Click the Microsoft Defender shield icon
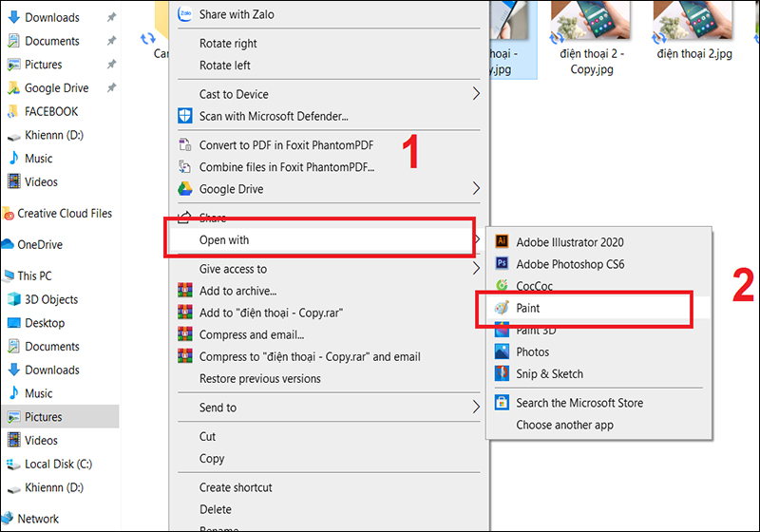The height and width of the screenshot is (532, 760). pyautogui.click(x=184, y=116)
